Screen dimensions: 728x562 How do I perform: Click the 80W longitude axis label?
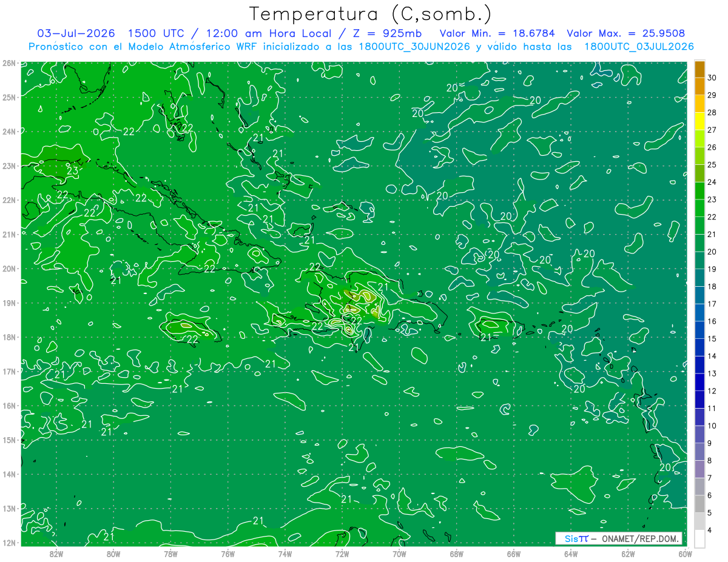(113, 554)
